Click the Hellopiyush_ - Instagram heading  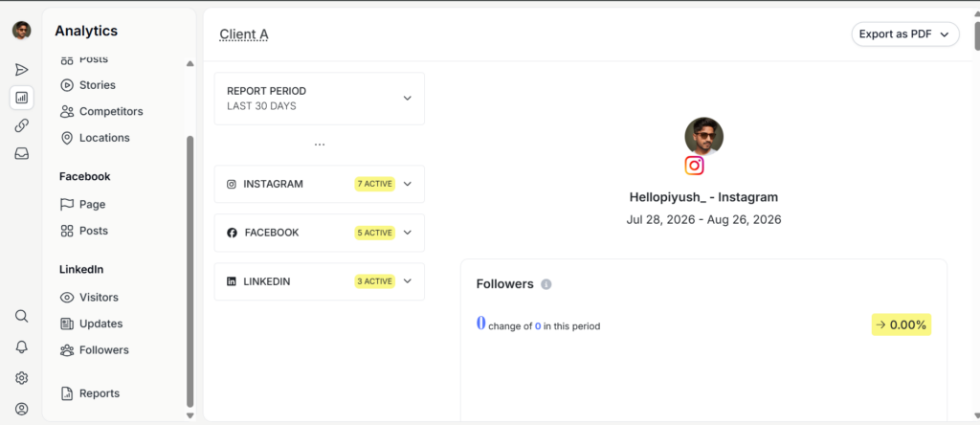pos(703,197)
